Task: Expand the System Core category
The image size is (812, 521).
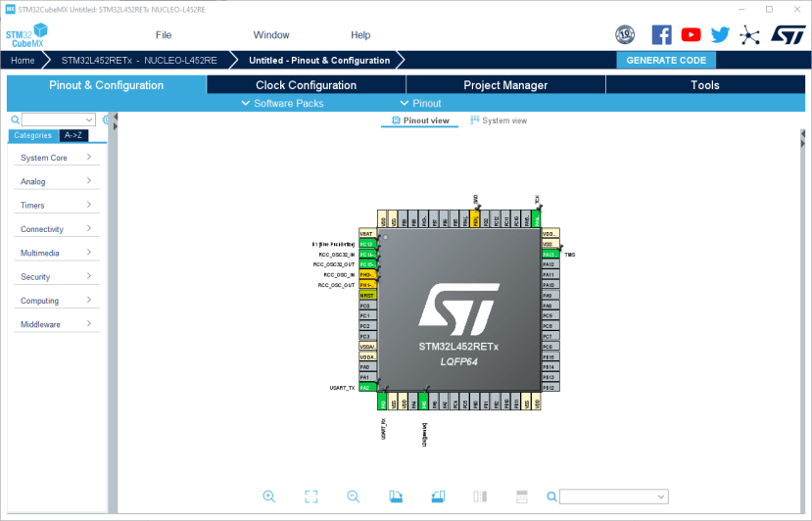Action: (57, 158)
